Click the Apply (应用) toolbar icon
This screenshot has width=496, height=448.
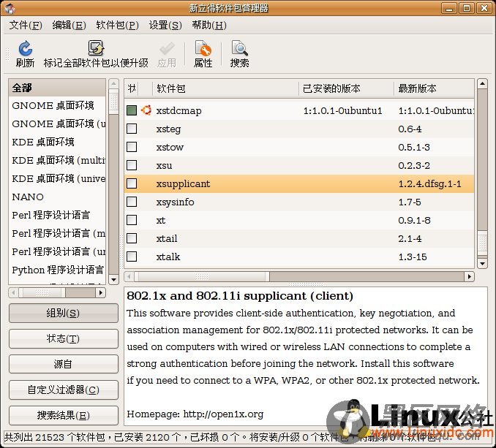pyautogui.click(x=167, y=48)
